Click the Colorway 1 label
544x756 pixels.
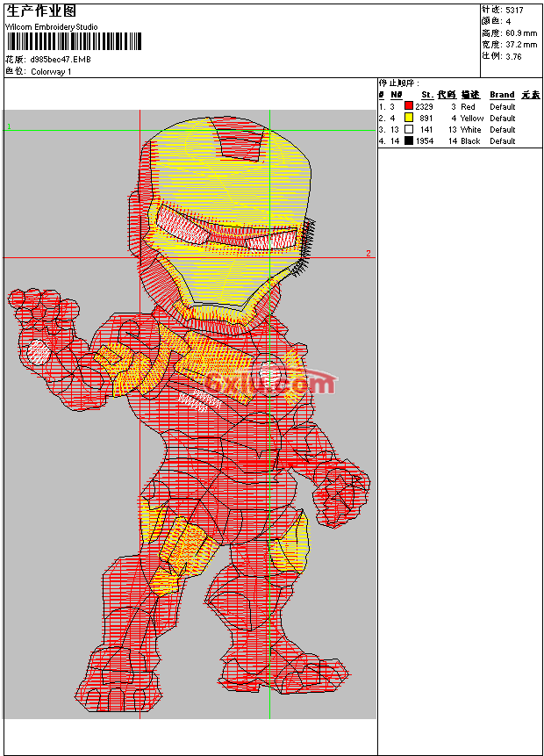click(x=51, y=71)
